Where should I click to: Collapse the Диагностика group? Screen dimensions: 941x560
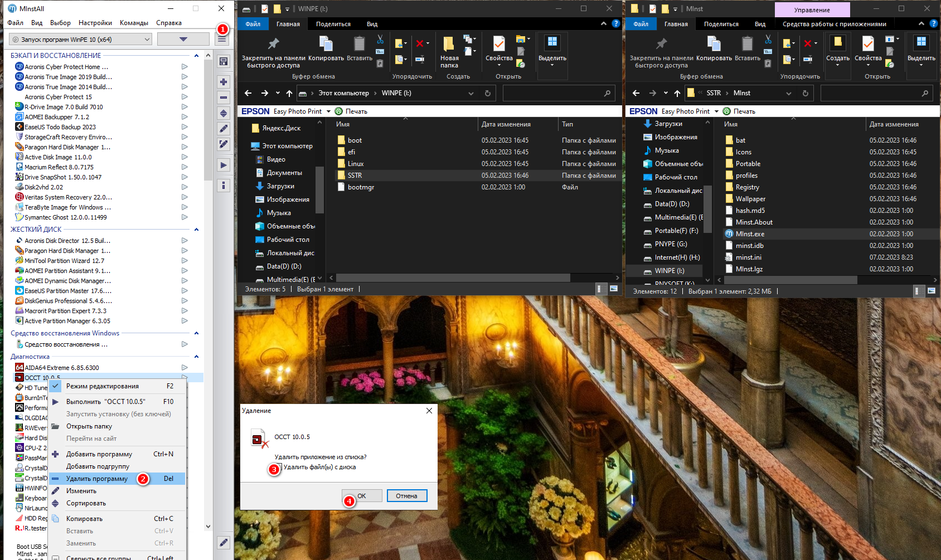(x=196, y=357)
